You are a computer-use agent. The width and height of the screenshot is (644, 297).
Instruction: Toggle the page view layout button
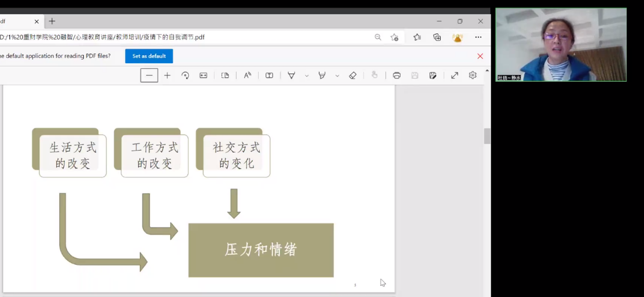[225, 75]
